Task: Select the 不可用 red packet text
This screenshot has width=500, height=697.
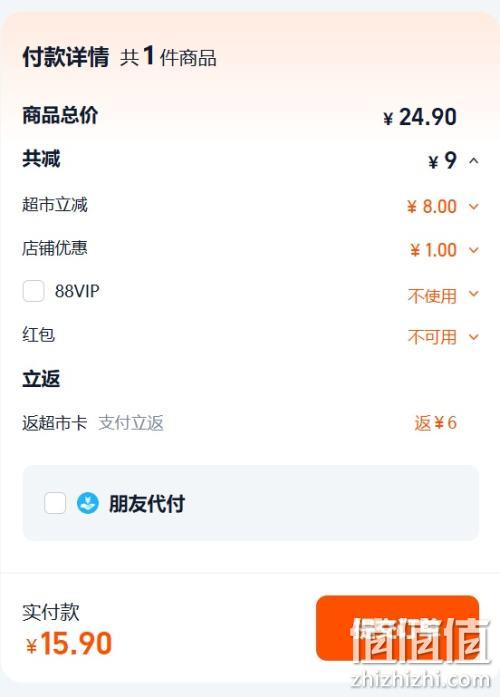Action: pyautogui.click(x=432, y=337)
